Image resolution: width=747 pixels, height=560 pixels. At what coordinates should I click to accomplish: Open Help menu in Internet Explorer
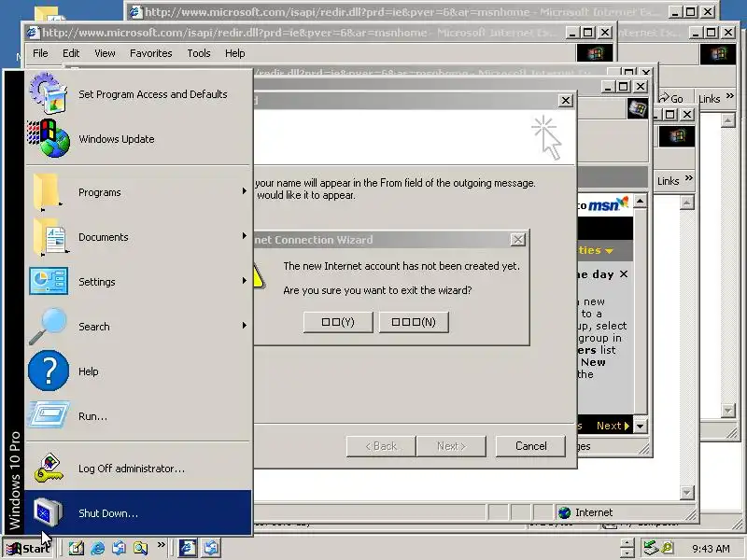pos(235,53)
